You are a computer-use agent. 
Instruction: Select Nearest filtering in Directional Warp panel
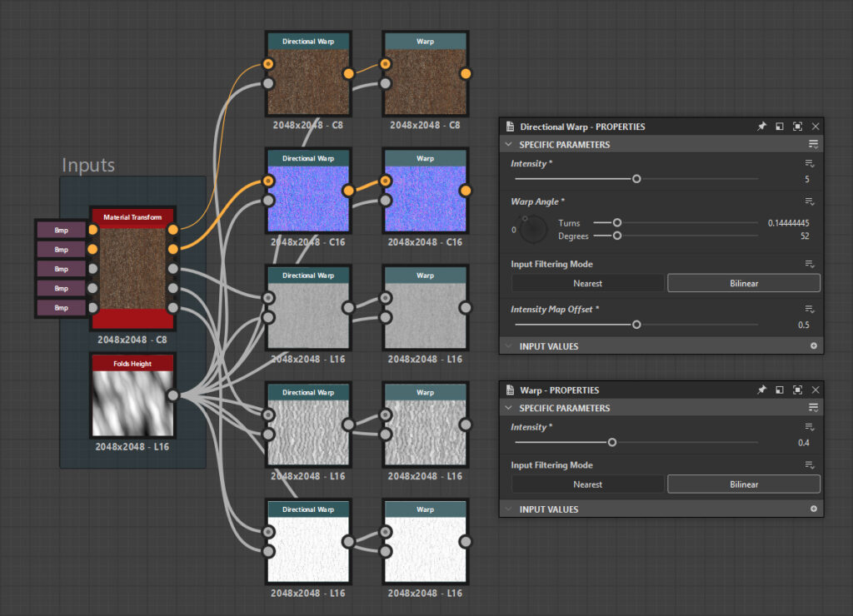[x=587, y=283]
